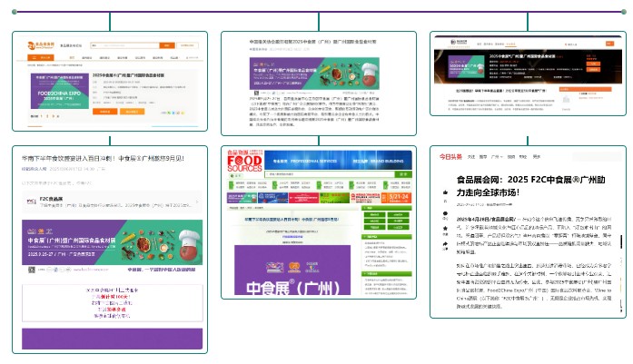The height and width of the screenshot is (364, 633).
Task: Click the 更多 item in the Toutiao navigation
Action: 536,156
